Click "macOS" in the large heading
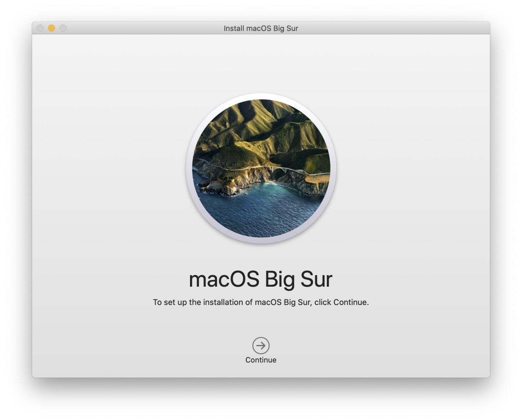522x420 pixels. 224,279
